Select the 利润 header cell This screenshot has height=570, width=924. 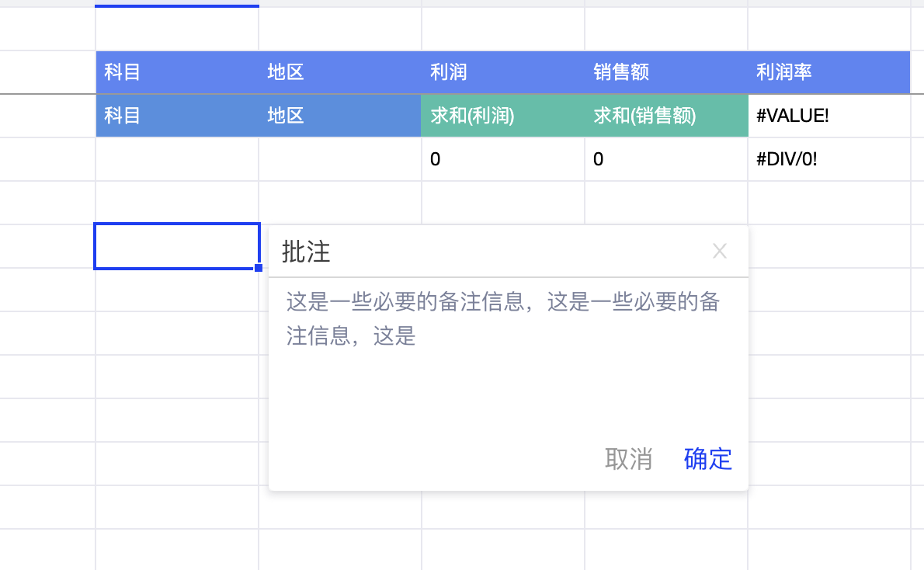pos(503,72)
